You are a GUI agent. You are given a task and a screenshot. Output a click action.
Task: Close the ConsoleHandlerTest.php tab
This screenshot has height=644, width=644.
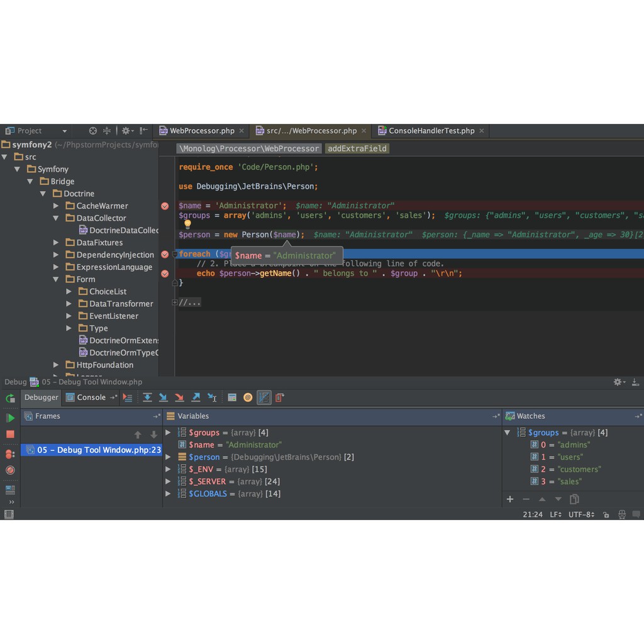[x=481, y=131]
